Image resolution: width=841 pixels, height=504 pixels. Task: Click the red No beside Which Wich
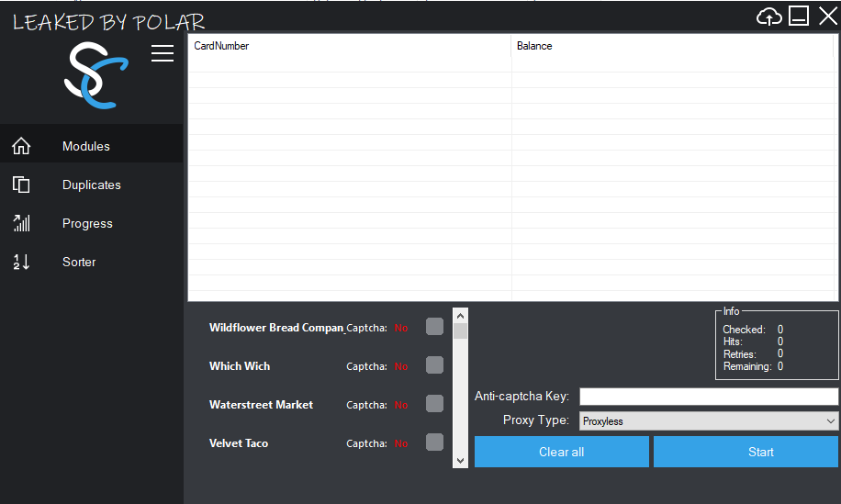(x=401, y=366)
